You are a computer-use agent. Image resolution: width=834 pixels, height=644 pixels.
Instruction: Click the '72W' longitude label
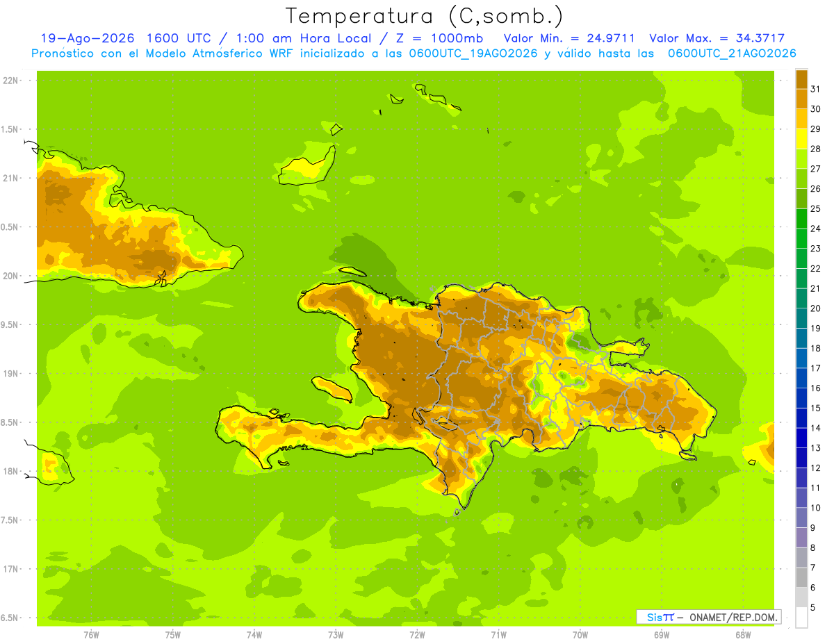pyautogui.click(x=418, y=635)
